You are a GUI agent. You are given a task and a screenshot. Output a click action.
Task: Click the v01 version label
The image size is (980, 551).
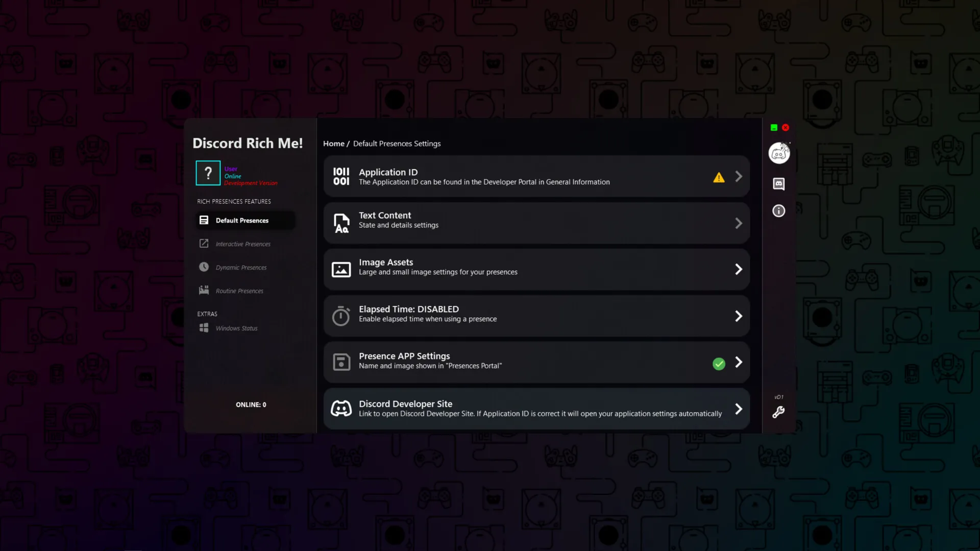point(779,397)
